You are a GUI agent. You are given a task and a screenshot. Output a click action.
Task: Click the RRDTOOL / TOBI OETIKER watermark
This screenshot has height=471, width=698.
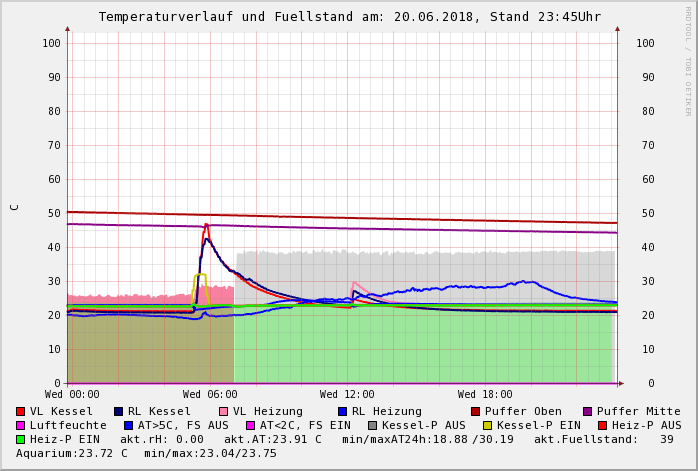pos(688,60)
